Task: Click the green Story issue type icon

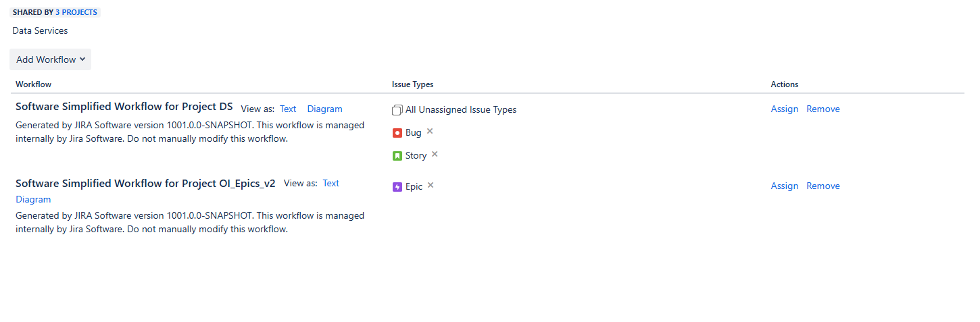Action: 397,156
